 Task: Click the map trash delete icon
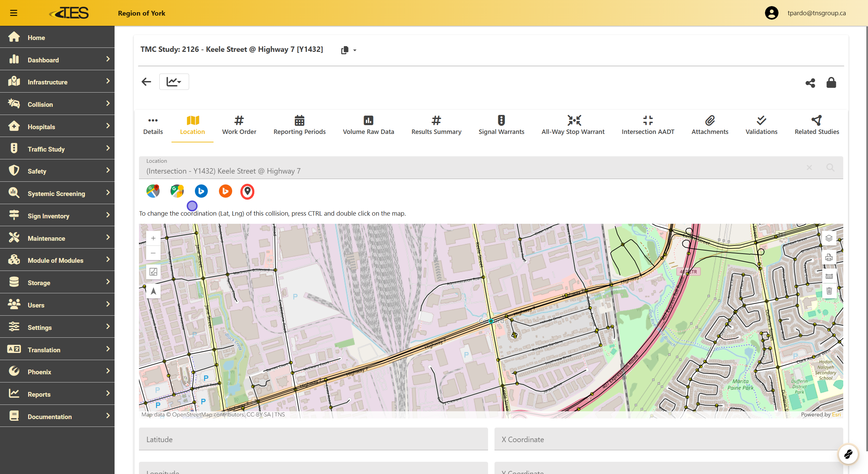(829, 291)
